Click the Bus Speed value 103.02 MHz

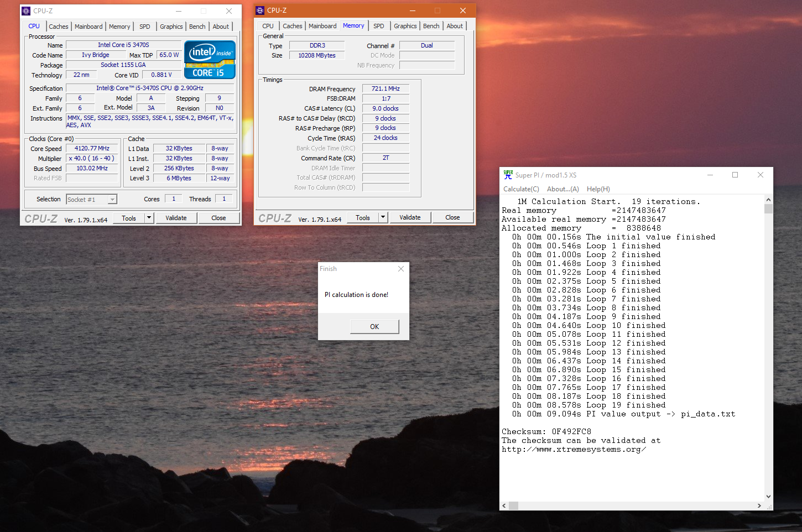(92, 168)
